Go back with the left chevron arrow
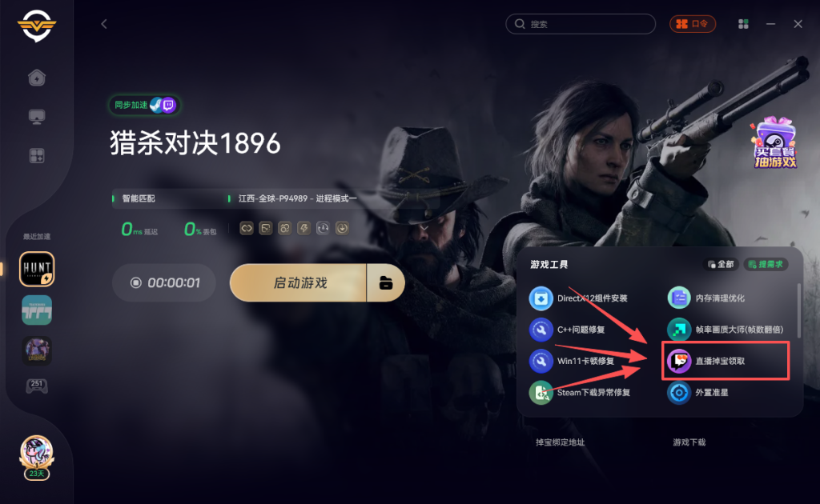The image size is (820, 504). (x=104, y=24)
